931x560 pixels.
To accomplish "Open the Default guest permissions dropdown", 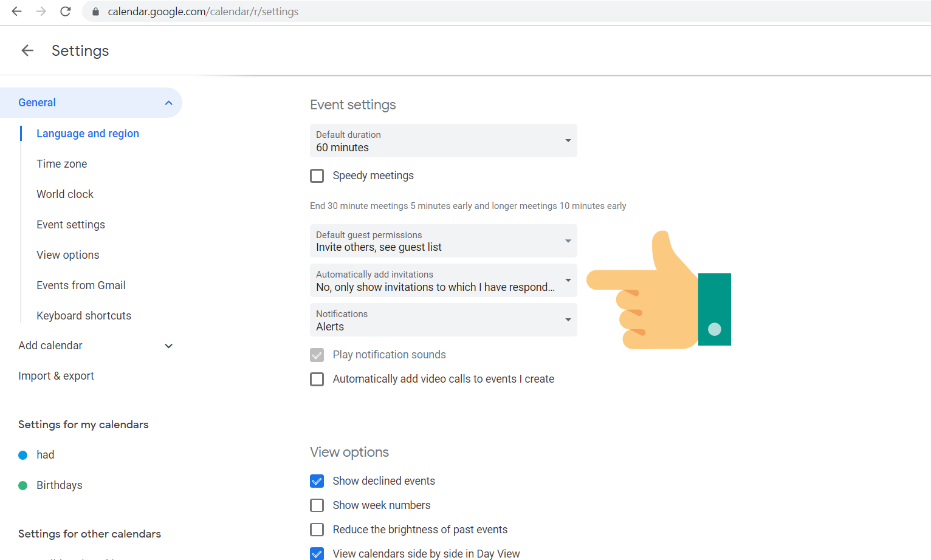I will coord(443,241).
